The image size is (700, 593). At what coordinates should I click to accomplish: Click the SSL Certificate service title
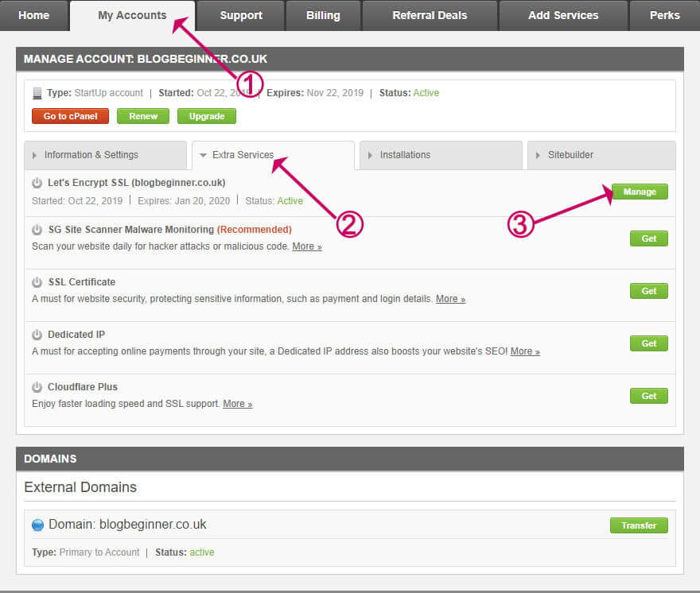click(x=82, y=282)
